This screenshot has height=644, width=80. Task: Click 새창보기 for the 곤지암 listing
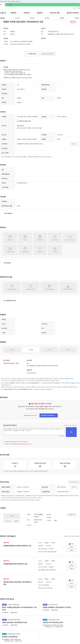71,568
